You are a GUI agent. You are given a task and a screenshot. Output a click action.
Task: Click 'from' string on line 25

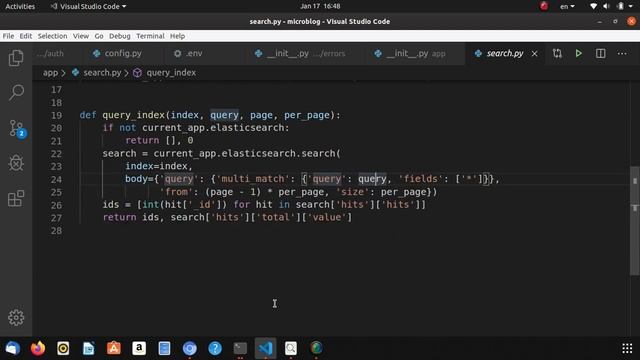pyautogui.click(x=177, y=192)
